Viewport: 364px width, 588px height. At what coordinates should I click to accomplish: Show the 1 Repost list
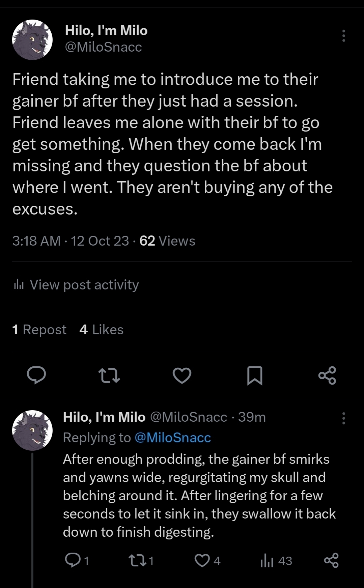(x=39, y=330)
